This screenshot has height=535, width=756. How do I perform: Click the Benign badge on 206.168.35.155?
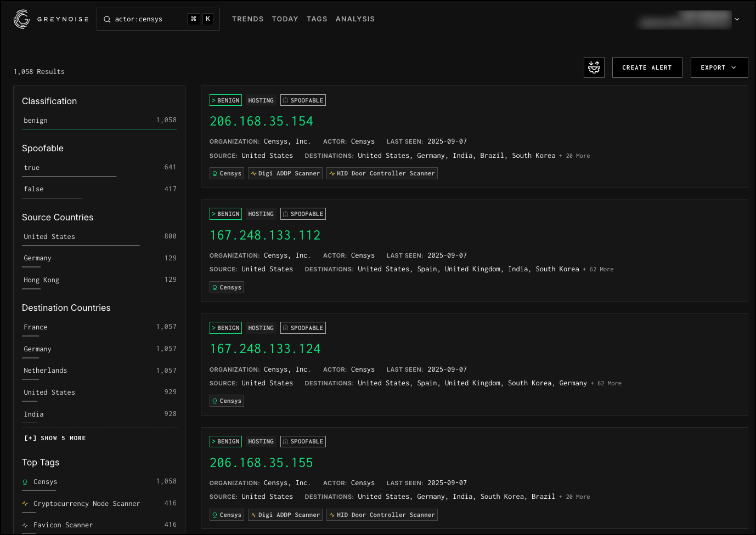pyautogui.click(x=225, y=441)
